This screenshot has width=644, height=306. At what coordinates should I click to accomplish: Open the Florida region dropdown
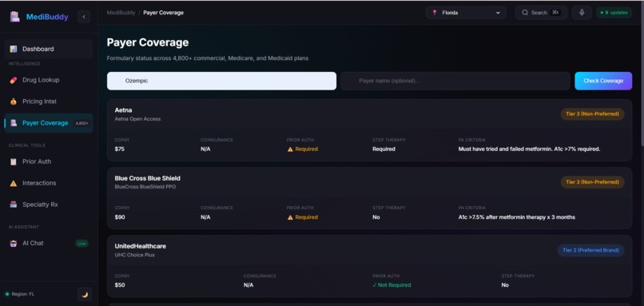466,13
